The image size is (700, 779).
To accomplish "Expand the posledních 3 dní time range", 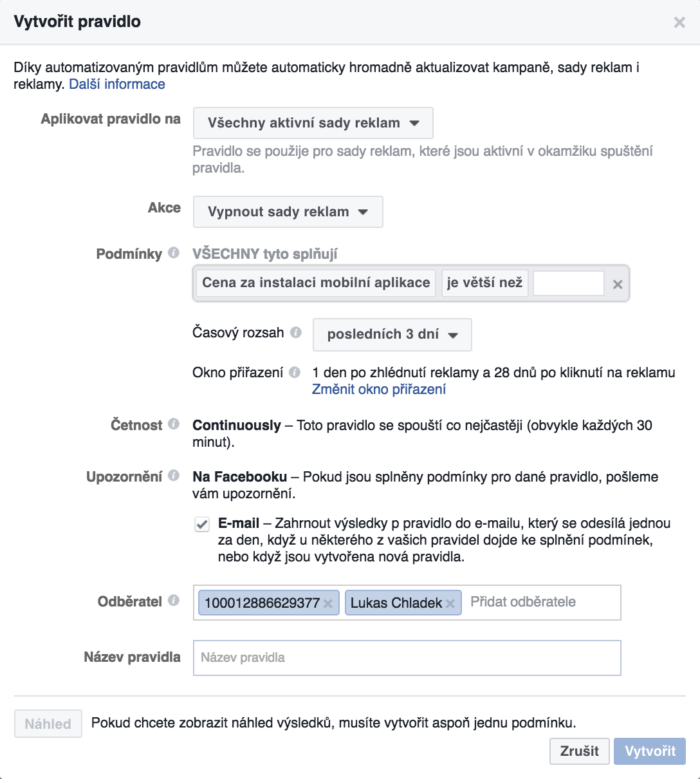I will click(392, 335).
